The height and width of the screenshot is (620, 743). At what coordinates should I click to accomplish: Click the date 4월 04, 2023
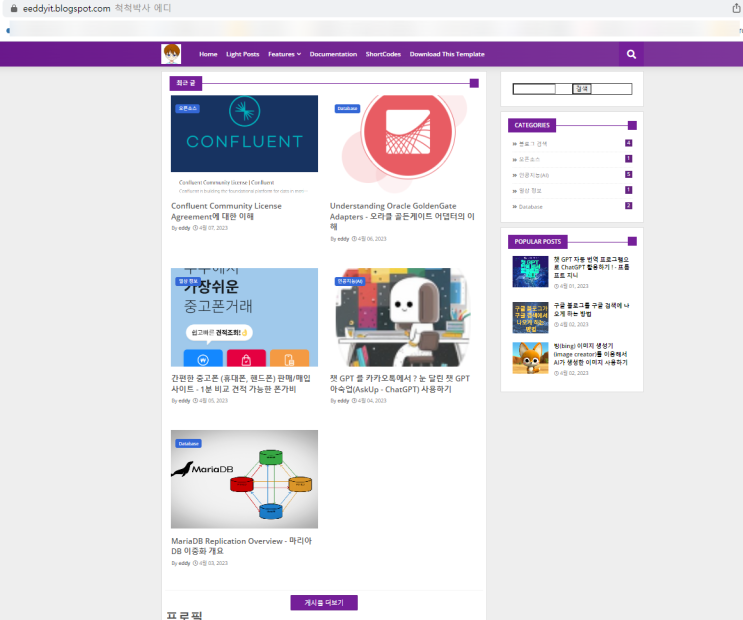(x=372, y=401)
